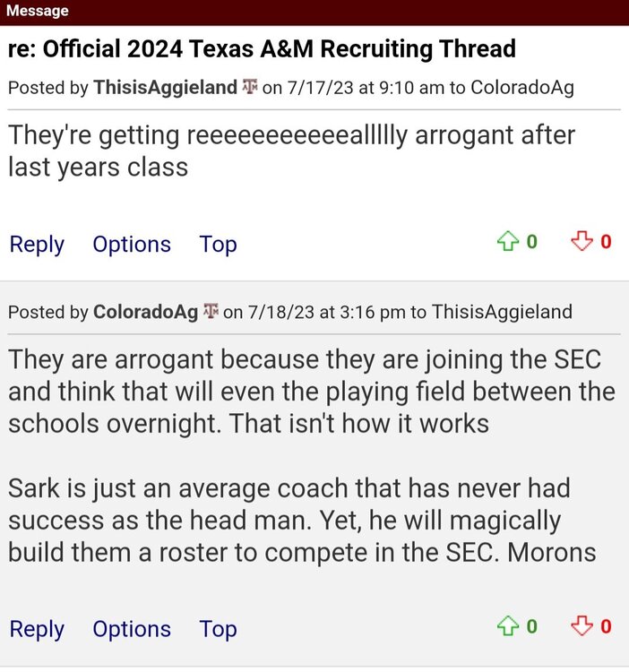The image size is (629, 672).
Task: Upvote ThisisAggieland's post with green arrow
Action: point(508,242)
